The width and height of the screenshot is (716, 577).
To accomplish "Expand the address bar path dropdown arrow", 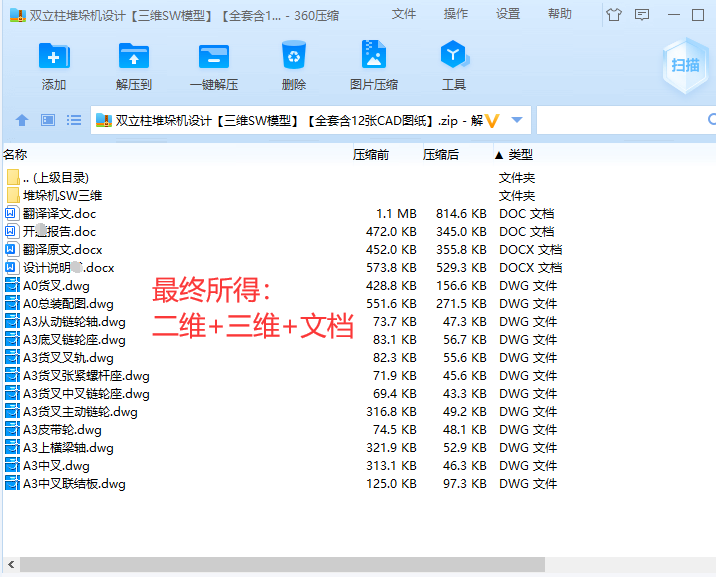I will tap(517, 120).
